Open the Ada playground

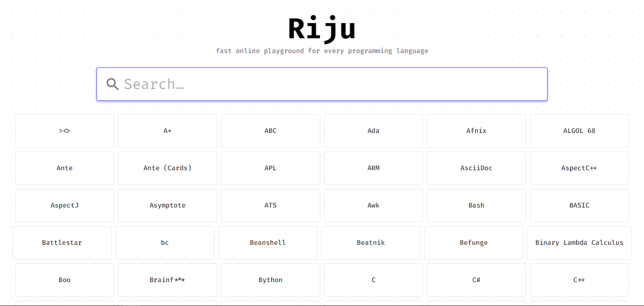click(373, 131)
